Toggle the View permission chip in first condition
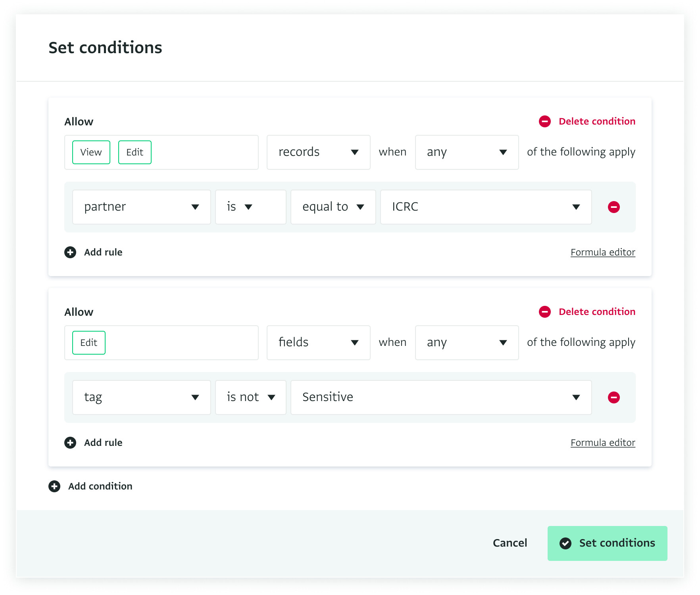The height and width of the screenshot is (595, 700). 91,152
